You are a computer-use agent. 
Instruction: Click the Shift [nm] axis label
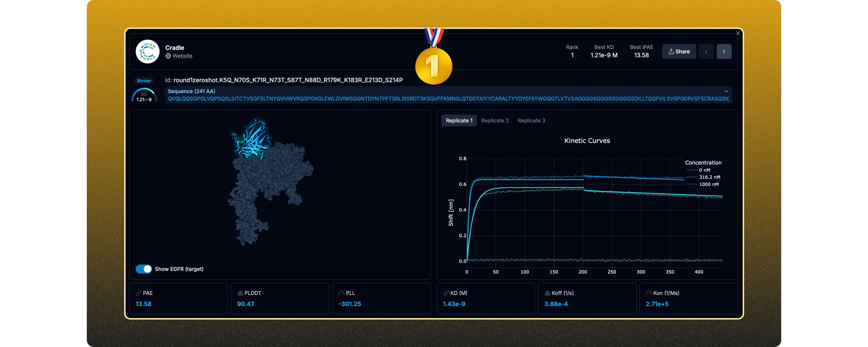tap(451, 213)
